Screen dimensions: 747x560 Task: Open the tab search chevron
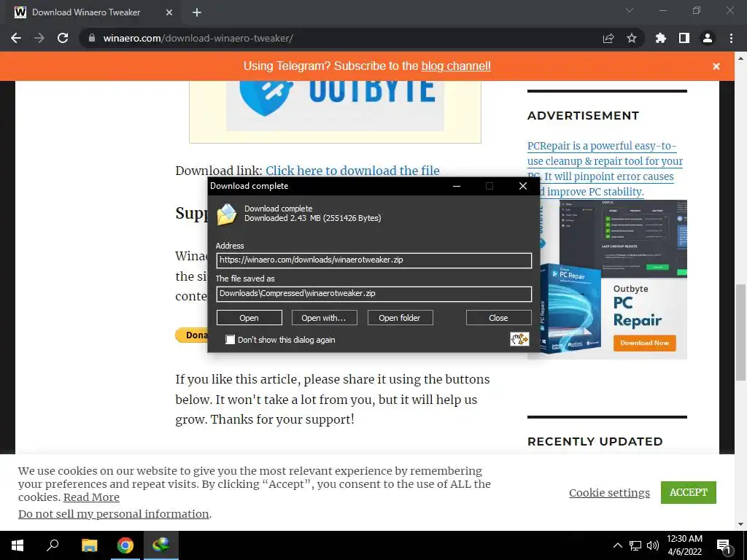point(630,10)
